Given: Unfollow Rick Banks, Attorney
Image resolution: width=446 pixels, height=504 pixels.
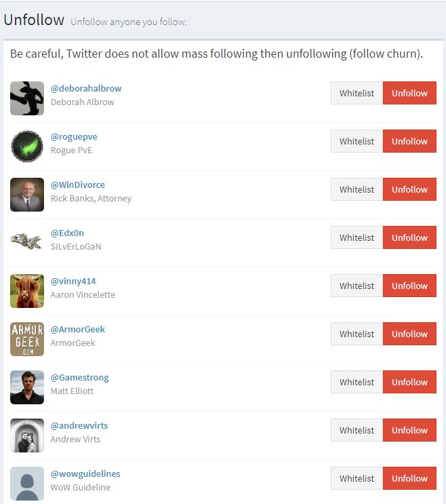Looking at the screenshot, I should [x=409, y=189].
